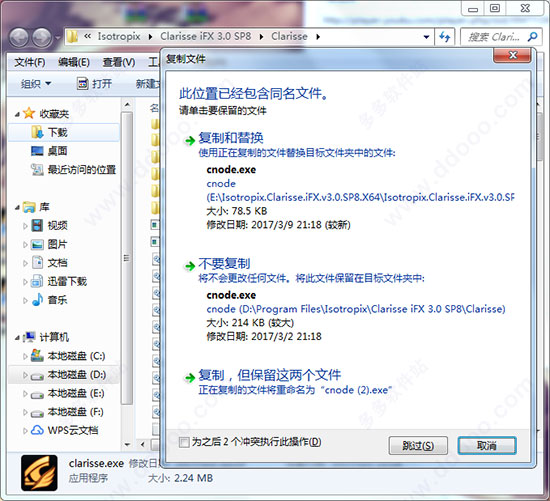Collapse the 库 tree group
The height and width of the screenshot is (501, 550).
17,208
